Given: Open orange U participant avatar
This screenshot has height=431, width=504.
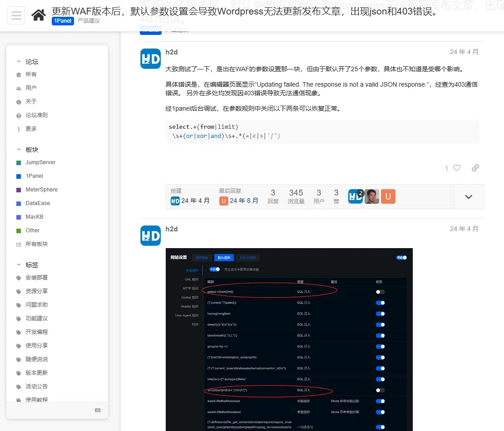Looking at the screenshot, I should pyautogui.click(x=388, y=196).
